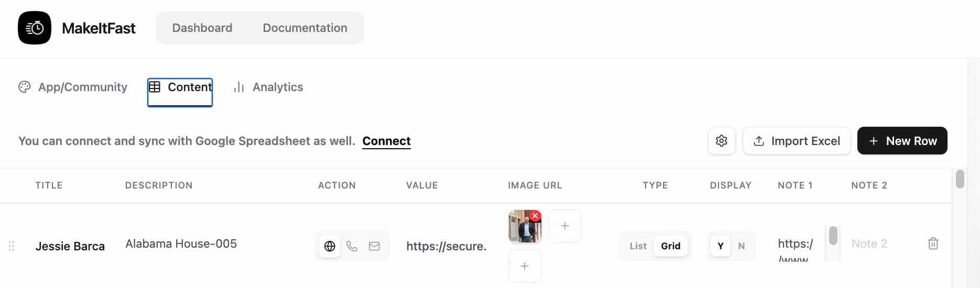
Task: Select email envelope action icon
Action: (x=374, y=246)
